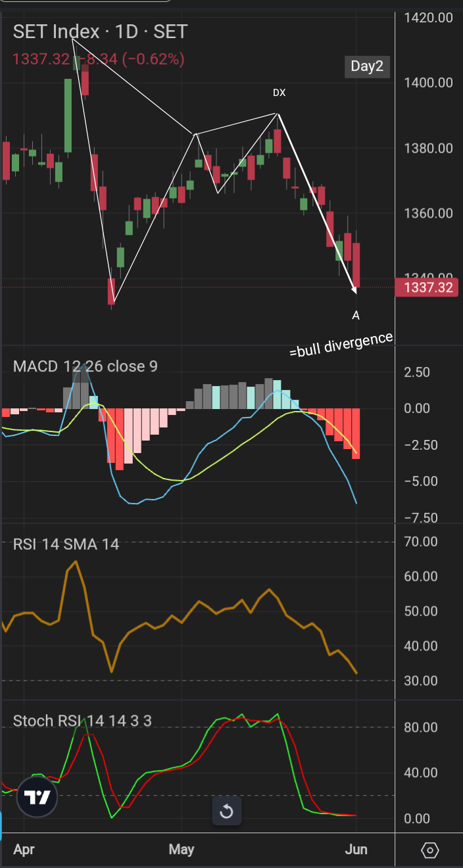This screenshot has width=463, height=868.
Task: Click the Apr label on time axis
Action: point(24,849)
